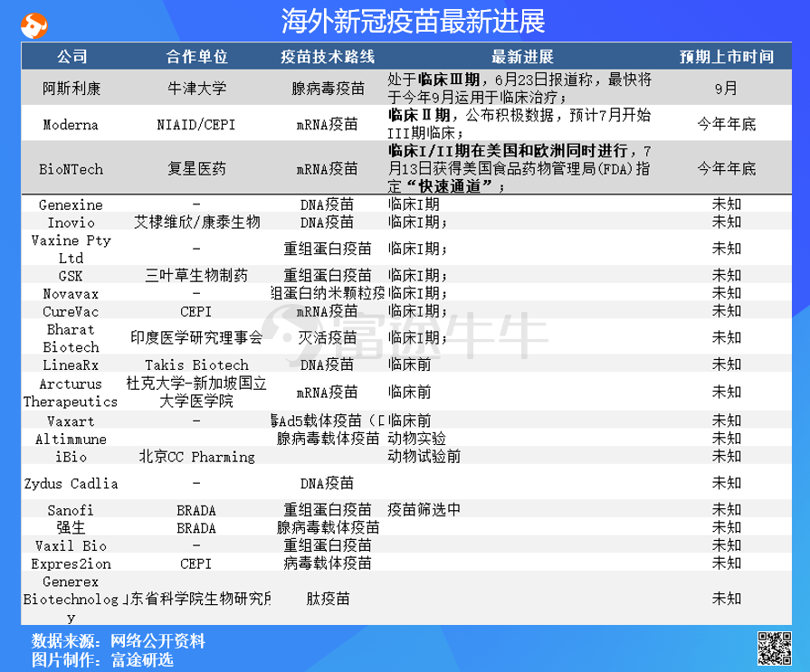This screenshot has height=672, width=810.
Task: Select the Genexine company cell
Action: (x=71, y=205)
